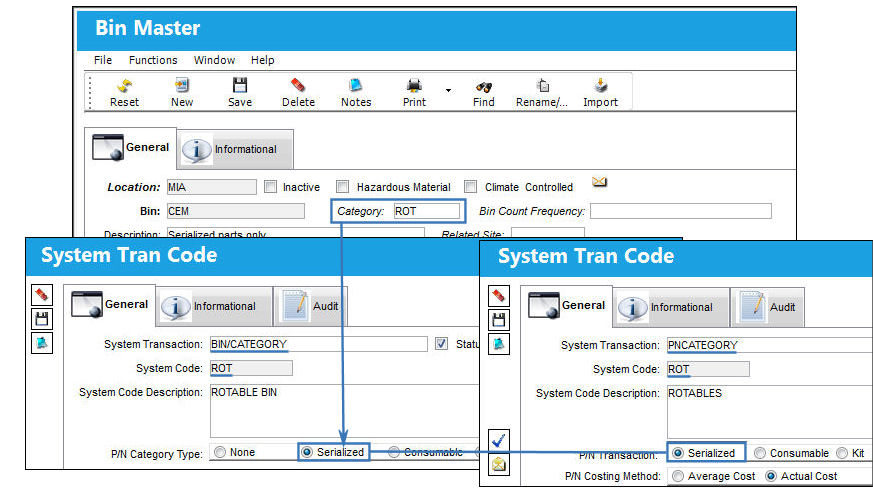Toggle the Inactive checkbox
Viewport: 873px width, 500px height.
(x=271, y=187)
